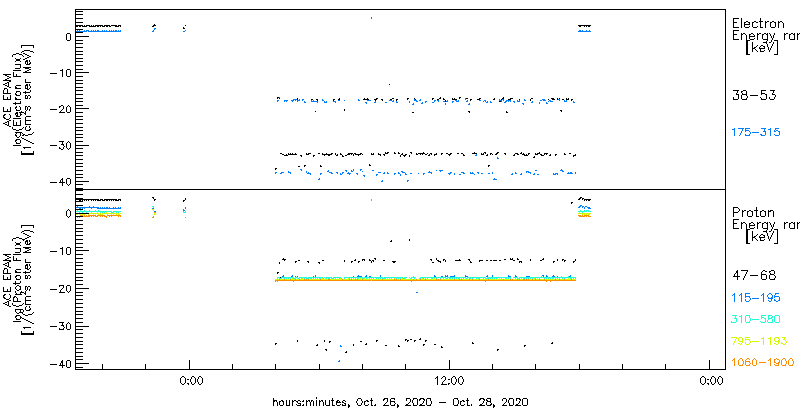The width and height of the screenshot is (800, 410).
Task: Click the "38-53" electron energy legend label
Action: [x=754, y=95]
